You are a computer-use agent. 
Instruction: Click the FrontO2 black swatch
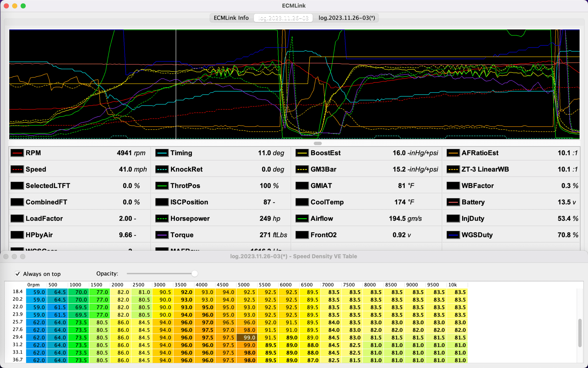coord(302,235)
